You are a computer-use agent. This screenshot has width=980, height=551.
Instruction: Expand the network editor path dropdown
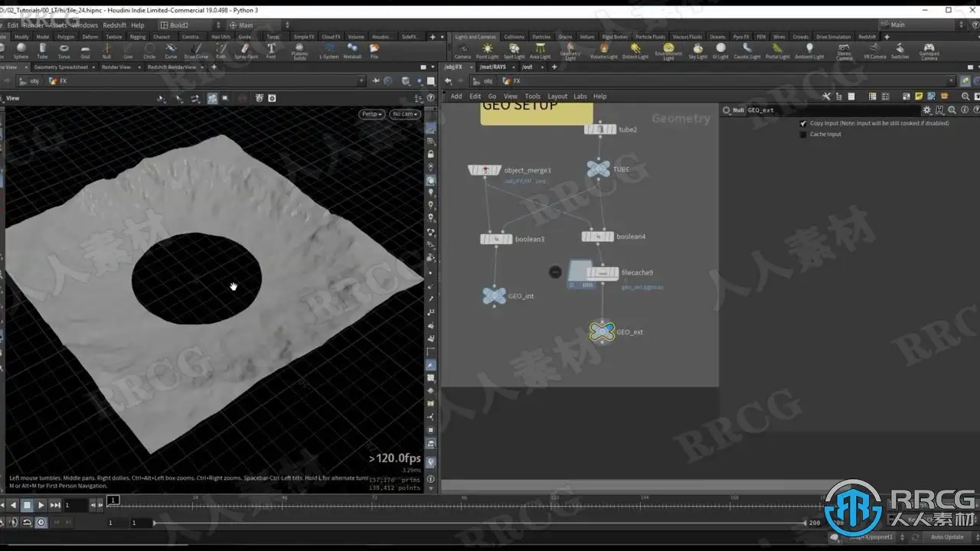pyautogui.click(x=952, y=81)
